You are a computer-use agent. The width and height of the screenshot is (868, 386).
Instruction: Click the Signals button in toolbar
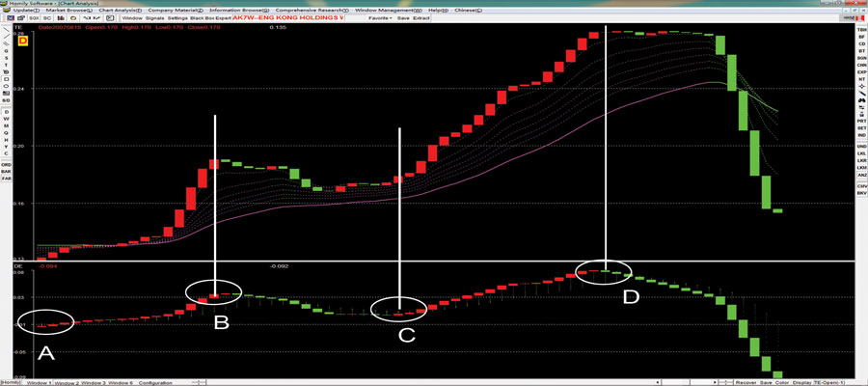(155, 18)
